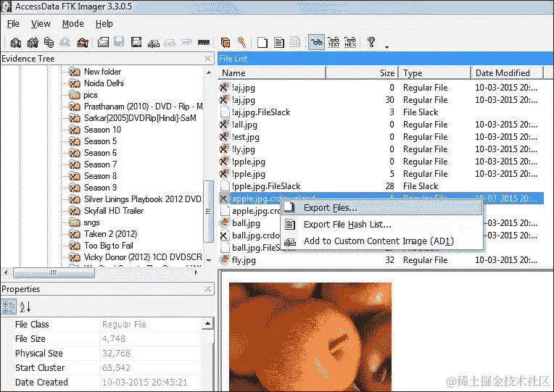Select !pple.jpg.FileSlack row
The image size is (554, 392).
click(x=266, y=186)
